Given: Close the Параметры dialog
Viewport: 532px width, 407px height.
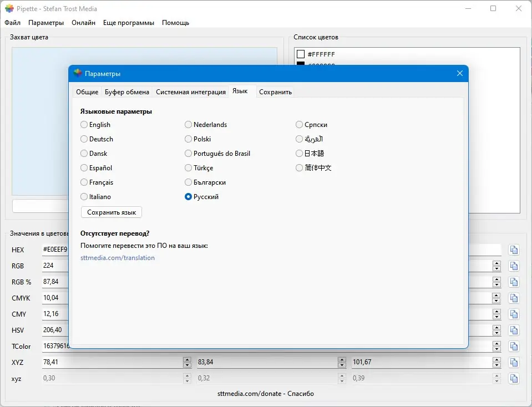Looking at the screenshot, I should click(x=460, y=73).
